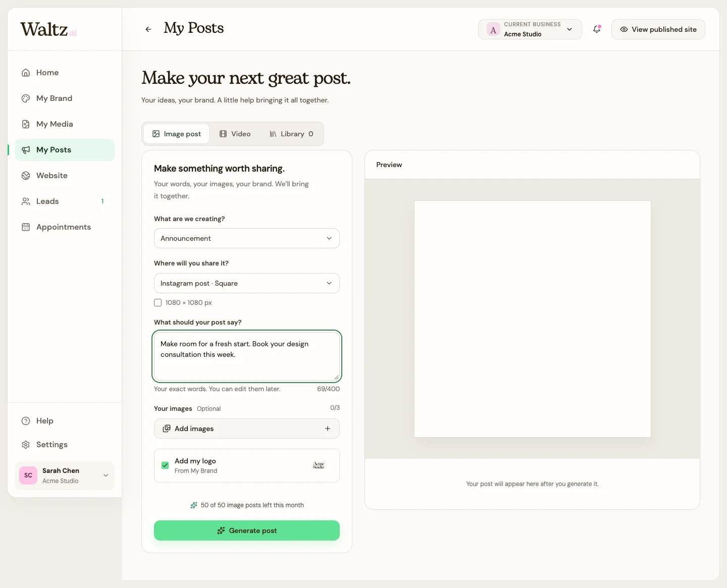Select the Image post tab

pos(177,134)
